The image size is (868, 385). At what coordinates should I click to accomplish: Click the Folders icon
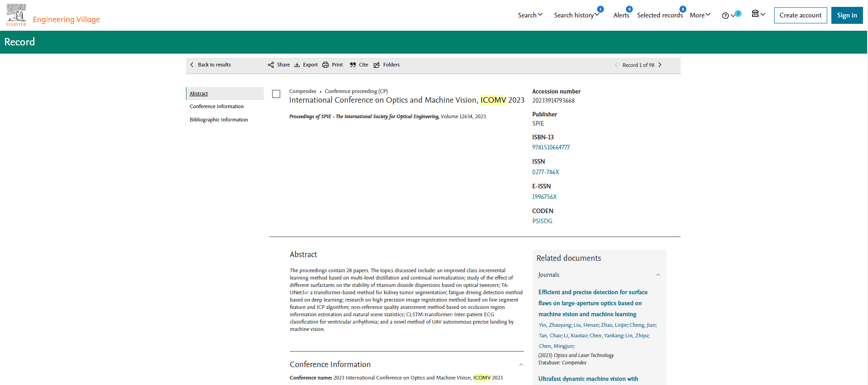(377, 65)
